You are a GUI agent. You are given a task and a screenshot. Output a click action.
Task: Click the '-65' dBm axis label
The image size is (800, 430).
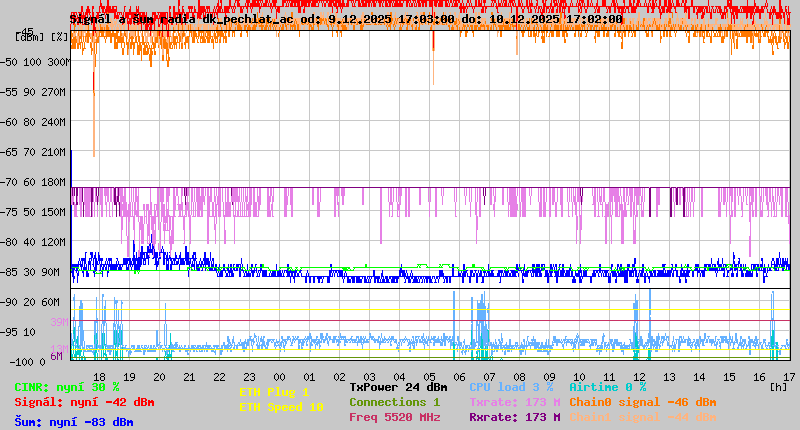(8, 152)
